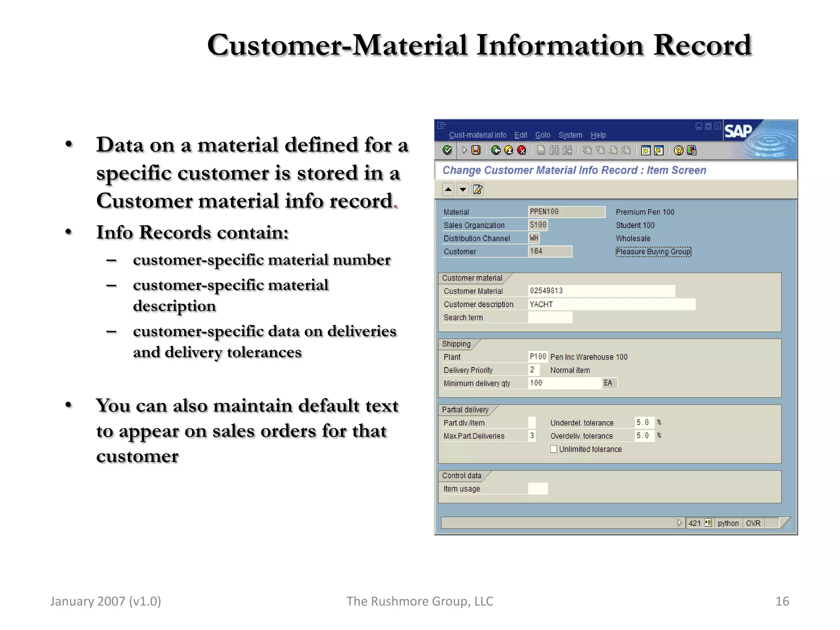840x630 pixels.
Task: Click the Customize Local Layout icon
Action: tap(692, 151)
